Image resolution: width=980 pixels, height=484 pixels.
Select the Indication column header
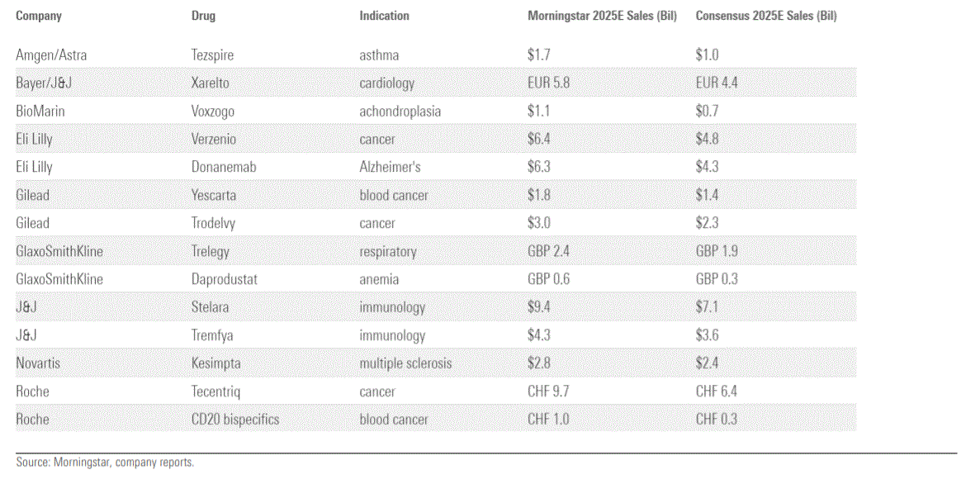[x=384, y=16]
